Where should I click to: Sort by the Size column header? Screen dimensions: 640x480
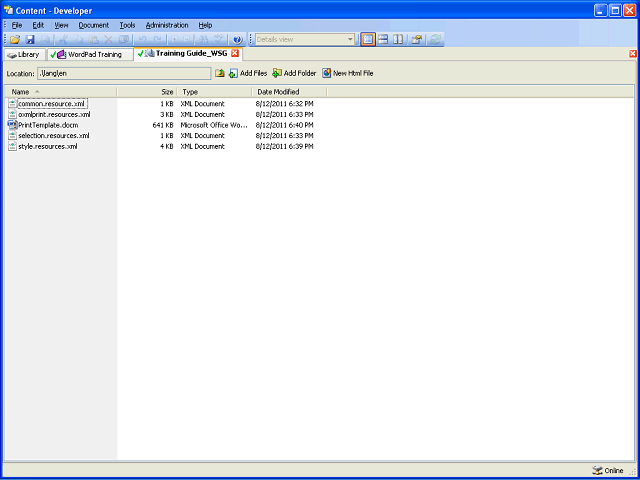147,92
